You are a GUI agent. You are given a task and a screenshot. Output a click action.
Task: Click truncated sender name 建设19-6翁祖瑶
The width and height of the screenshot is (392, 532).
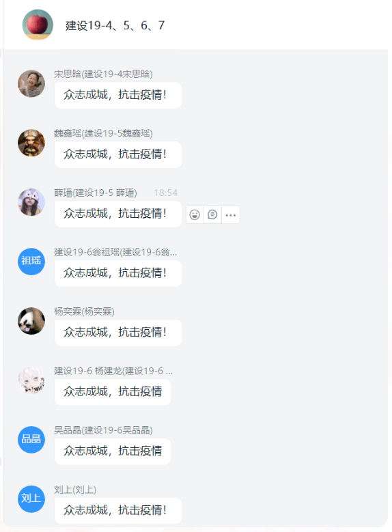tap(115, 252)
